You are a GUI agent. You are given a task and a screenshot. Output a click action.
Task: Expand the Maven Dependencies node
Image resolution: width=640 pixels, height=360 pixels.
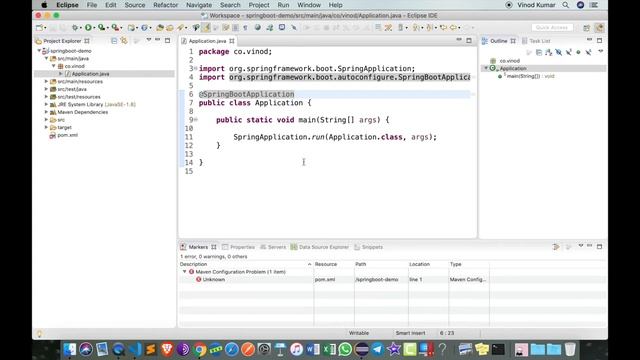[46, 112]
